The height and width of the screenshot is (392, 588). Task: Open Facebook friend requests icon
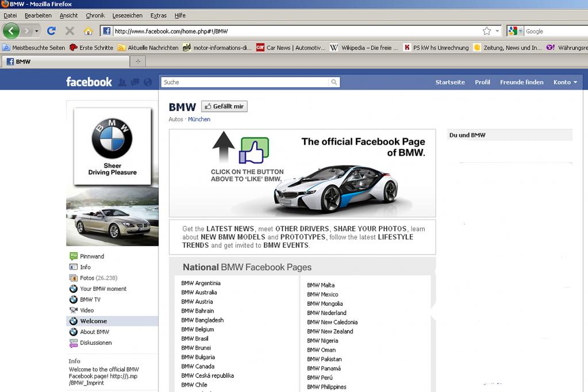(x=122, y=82)
